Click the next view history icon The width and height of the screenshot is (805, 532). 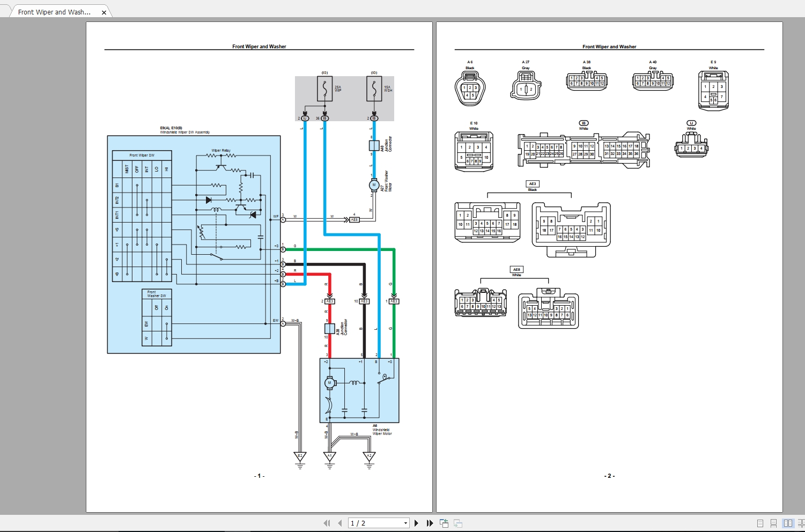click(459, 523)
